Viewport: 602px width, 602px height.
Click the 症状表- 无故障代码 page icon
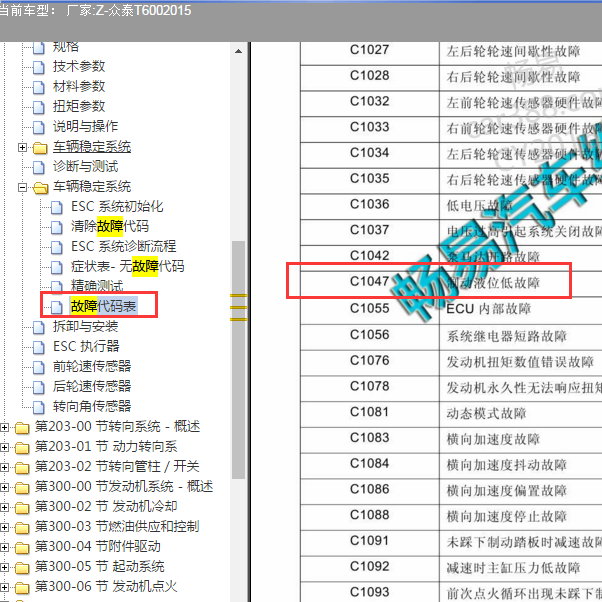click(57, 267)
